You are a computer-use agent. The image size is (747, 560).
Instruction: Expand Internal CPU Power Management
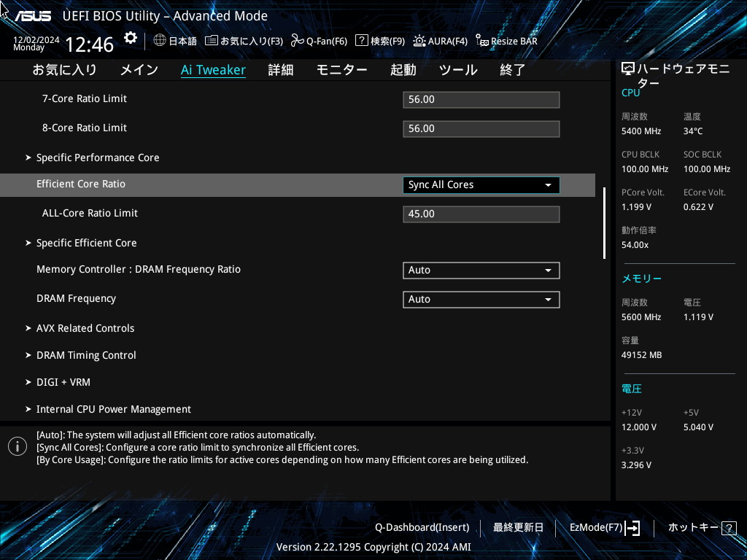pyautogui.click(x=113, y=409)
